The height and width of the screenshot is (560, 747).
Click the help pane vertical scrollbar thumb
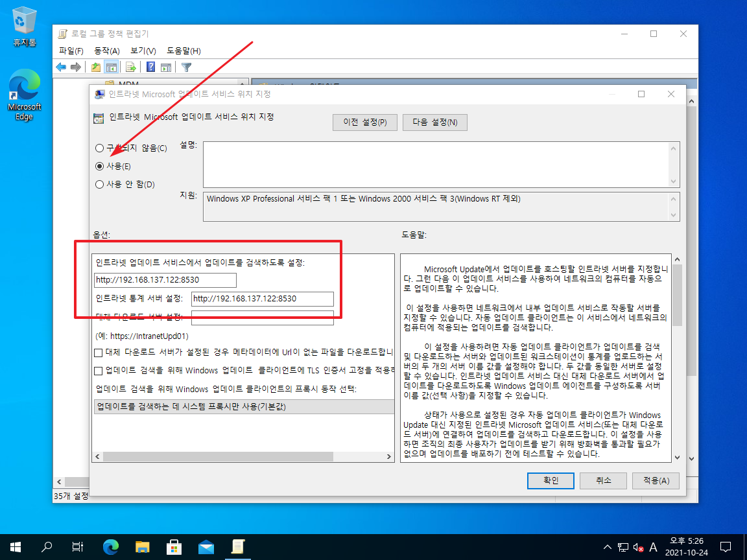(677, 295)
